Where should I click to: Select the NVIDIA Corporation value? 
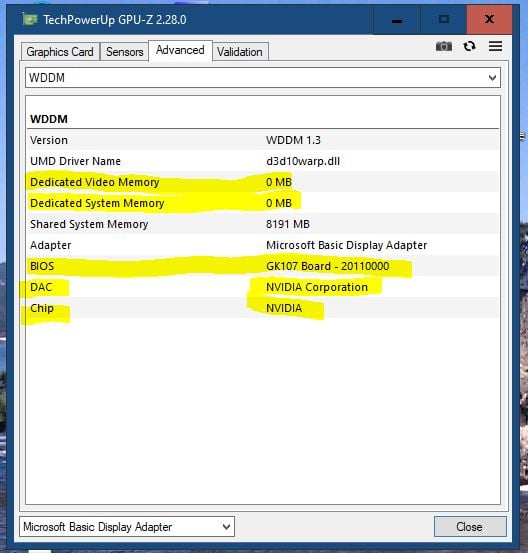317,287
